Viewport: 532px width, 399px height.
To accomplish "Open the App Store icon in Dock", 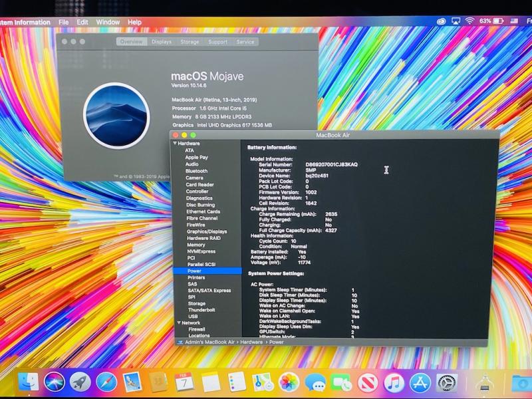I will pos(420,383).
